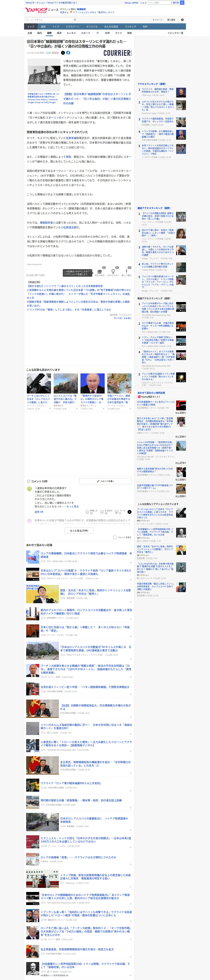210x980 pixels.
Task: Open the エンタメ category tab
Action: 71,33
